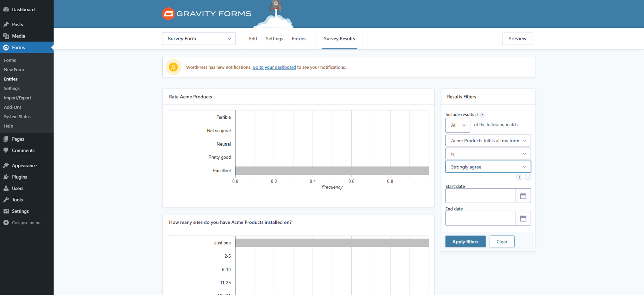This screenshot has height=295, width=644.
Task: Click the yellow notification bell icon
Action: [x=173, y=67]
